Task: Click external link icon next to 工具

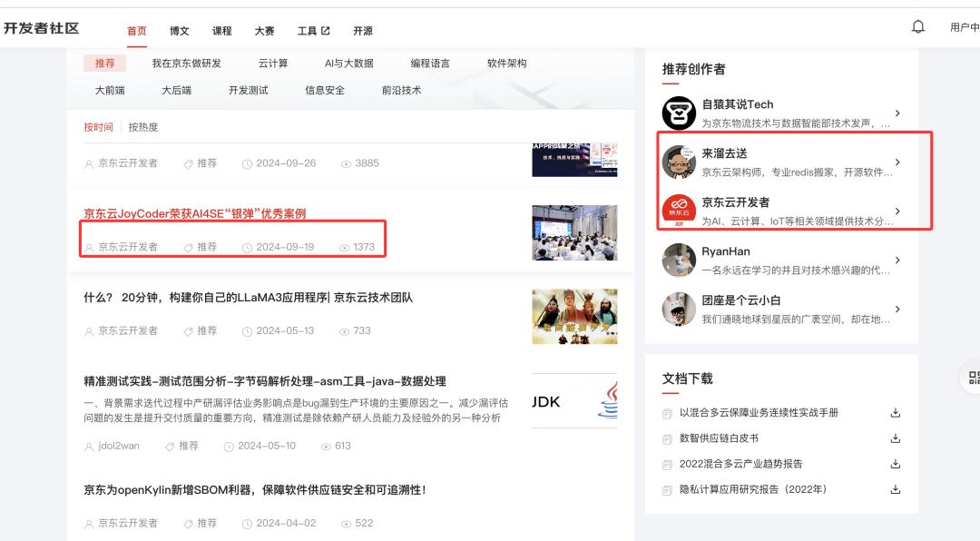Action: [326, 30]
